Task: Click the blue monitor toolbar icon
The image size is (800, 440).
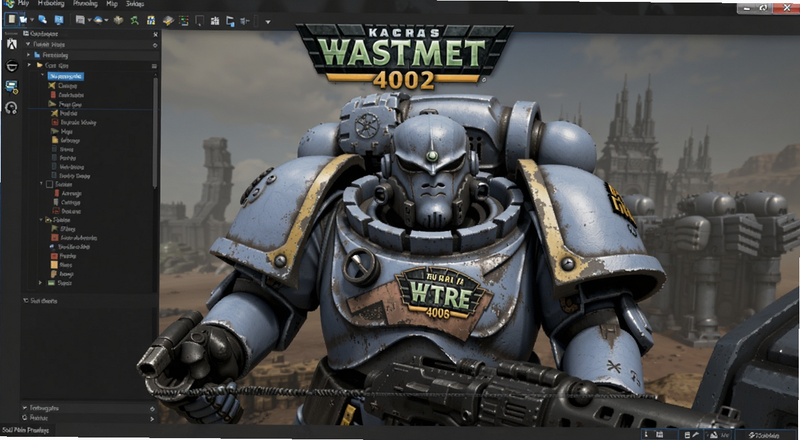Action: 59,20
